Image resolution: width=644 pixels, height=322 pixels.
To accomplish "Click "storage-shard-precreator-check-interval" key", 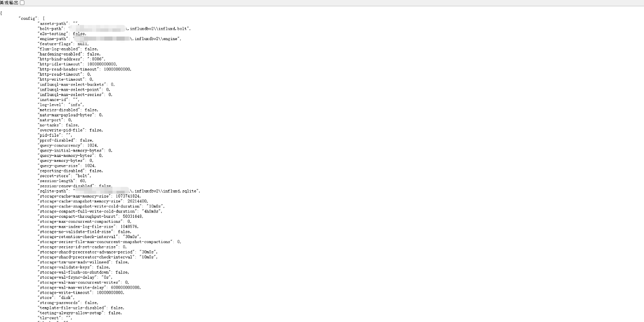I will [x=86, y=257].
